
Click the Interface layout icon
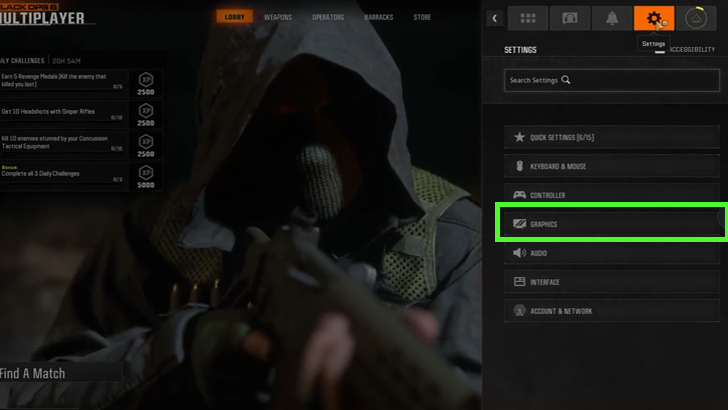520,281
